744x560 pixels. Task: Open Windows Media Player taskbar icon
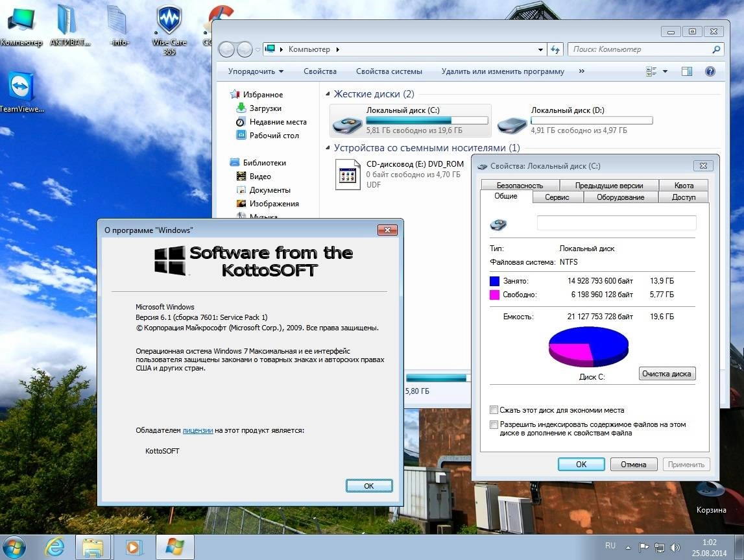tap(134, 548)
